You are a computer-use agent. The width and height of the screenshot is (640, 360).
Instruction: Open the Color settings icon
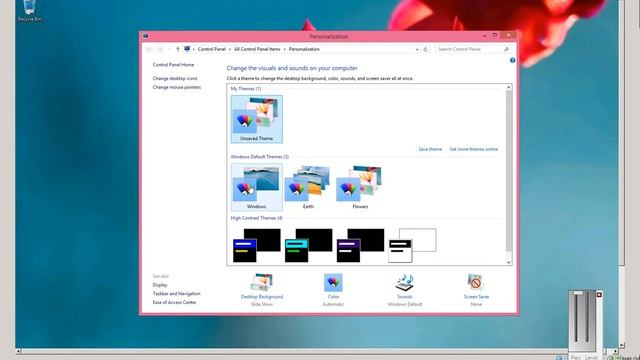[333, 282]
